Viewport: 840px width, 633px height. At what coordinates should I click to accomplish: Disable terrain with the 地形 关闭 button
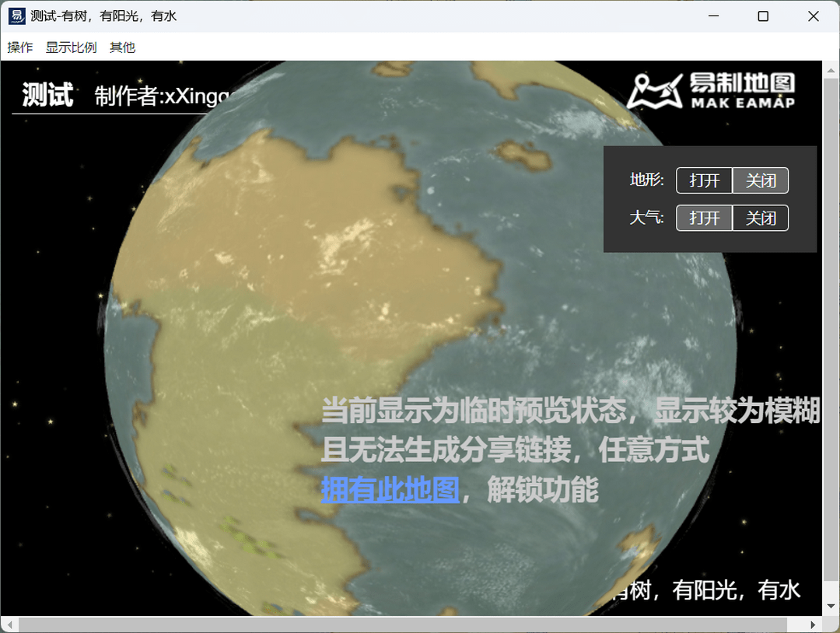point(761,180)
